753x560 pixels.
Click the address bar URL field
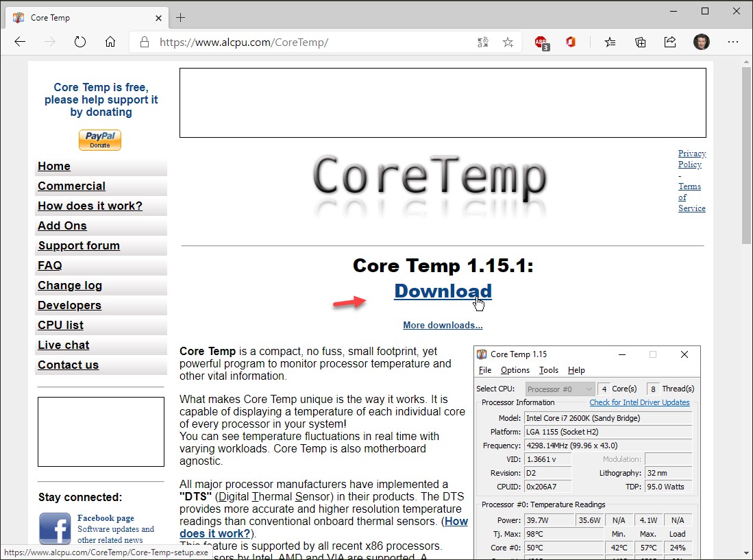tap(308, 42)
